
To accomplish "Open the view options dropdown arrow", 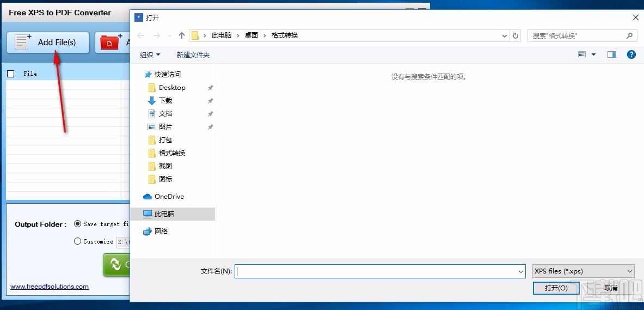I will [593, 54].
